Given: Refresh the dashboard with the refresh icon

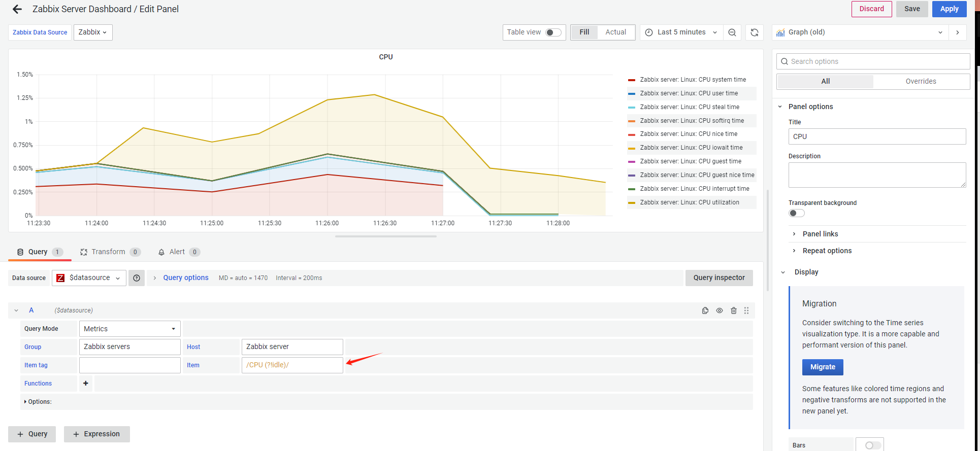Looking at the screenshot, I should click(755, 32).
